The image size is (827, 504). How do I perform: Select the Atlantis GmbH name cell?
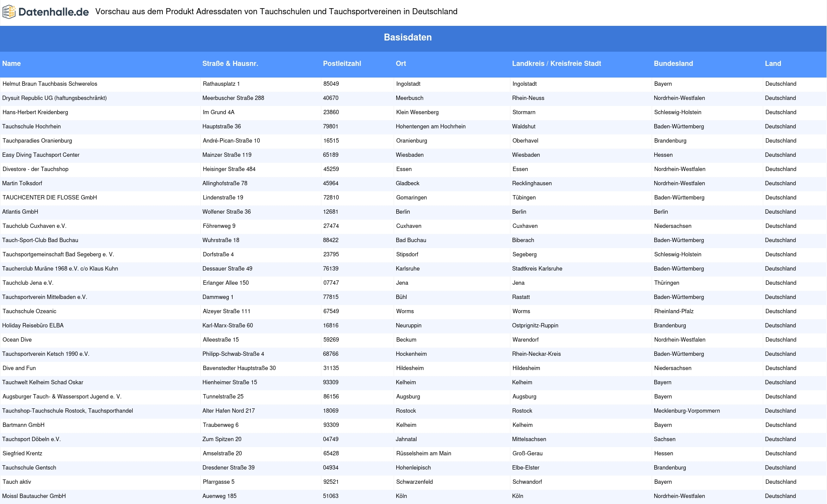(x=20, y=212)
